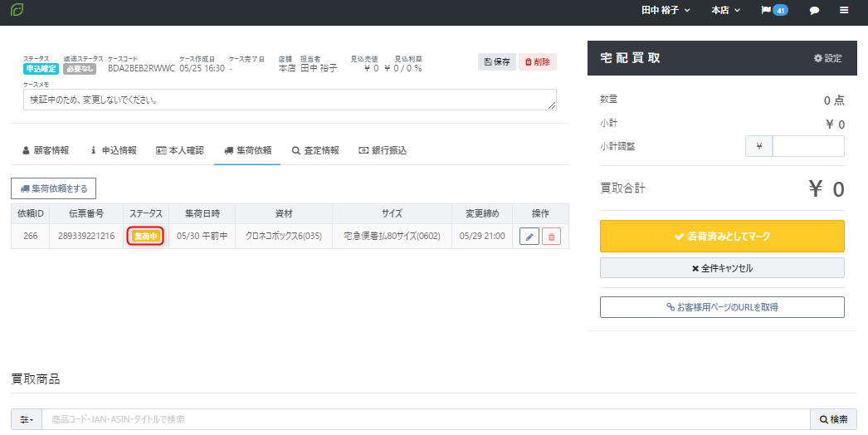The image size is (868, 435).
Task: Click case code BDA2BEB2RWWC
Action: pos(141,68)
